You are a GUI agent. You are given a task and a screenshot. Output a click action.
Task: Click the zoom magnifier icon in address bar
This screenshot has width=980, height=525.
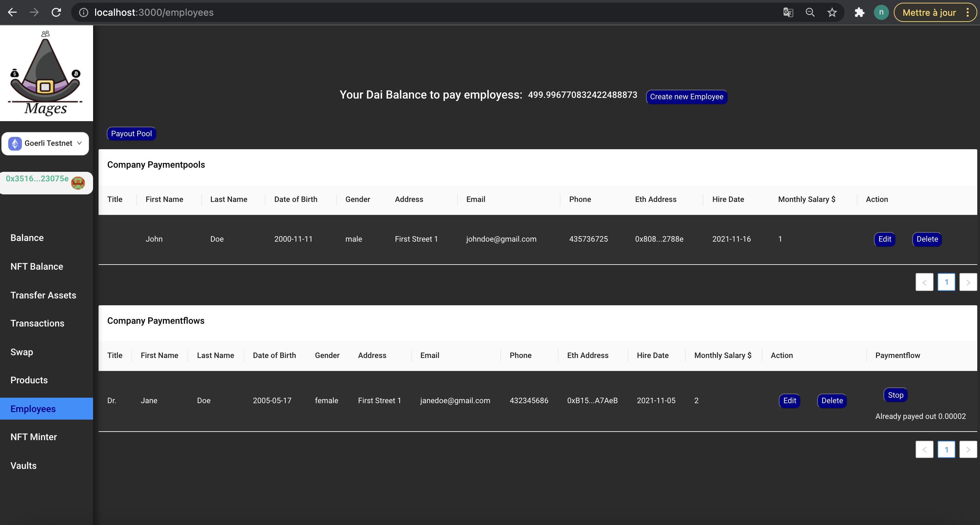point(810,12)
